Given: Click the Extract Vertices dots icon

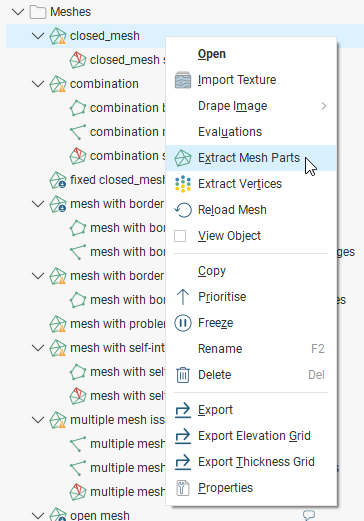Looking at the screenshot, I should point(183,184).
